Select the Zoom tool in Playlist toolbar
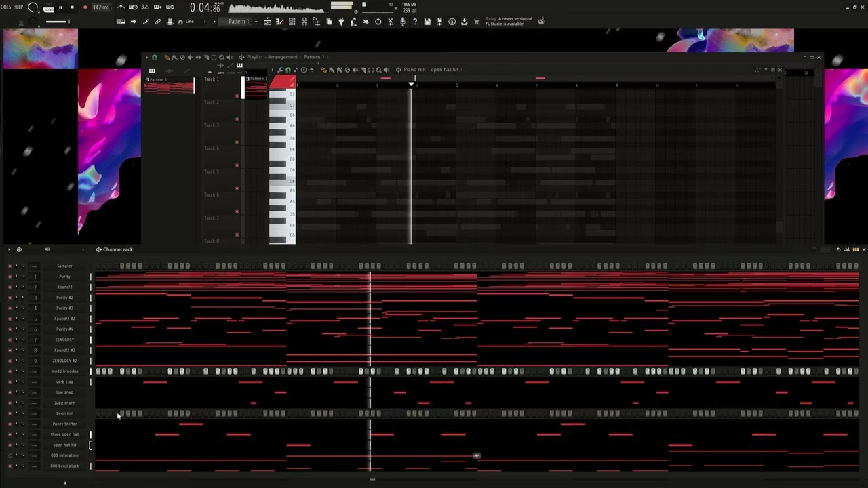 coord(222,57)
